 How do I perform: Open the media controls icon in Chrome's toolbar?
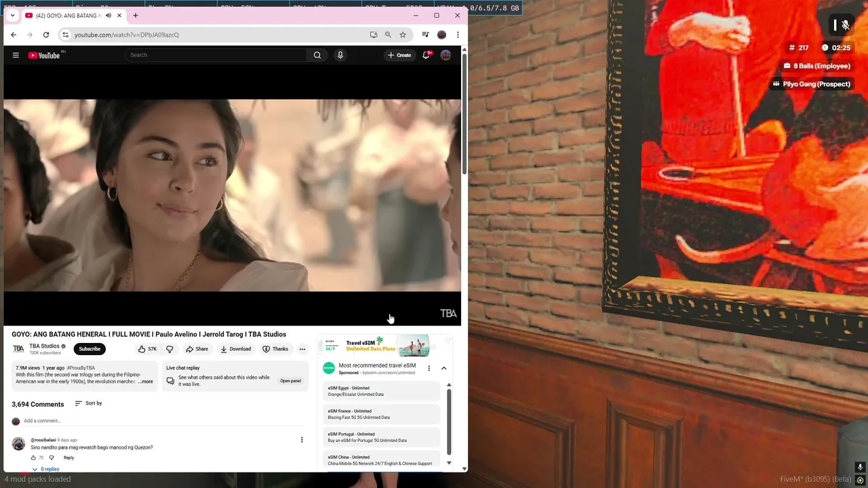pos(425,35)
